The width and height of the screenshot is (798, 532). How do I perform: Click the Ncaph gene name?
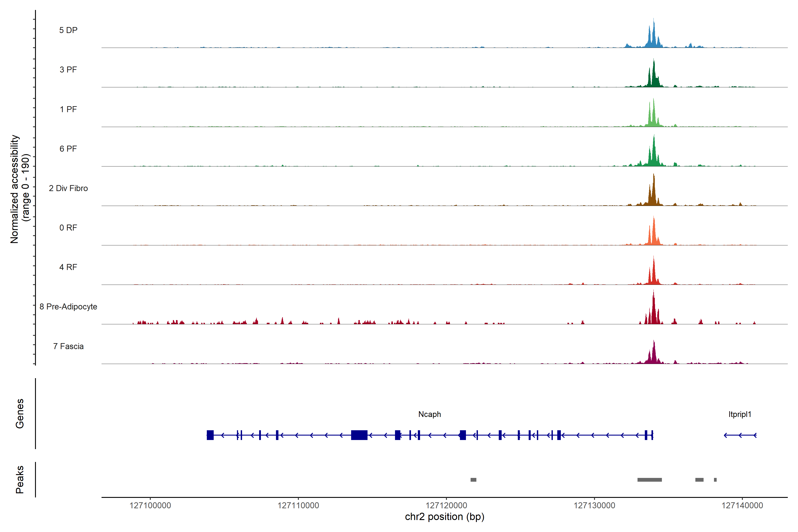click(x=430, y=414)
